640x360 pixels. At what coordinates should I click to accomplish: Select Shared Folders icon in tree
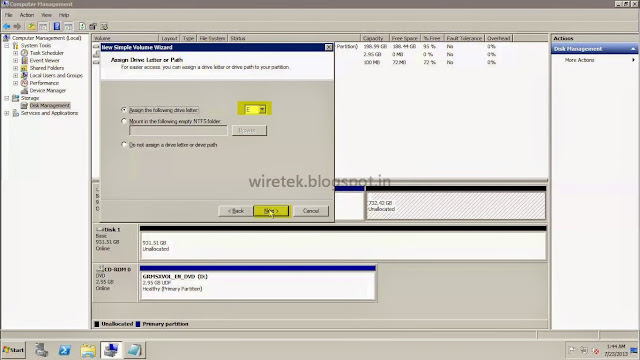(24, 68)
